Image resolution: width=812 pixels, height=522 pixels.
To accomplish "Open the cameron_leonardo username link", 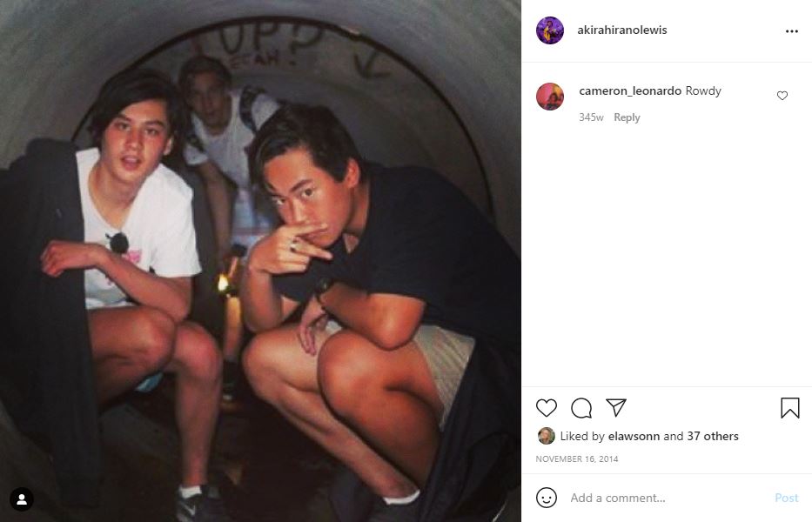I will pos(630,90).
